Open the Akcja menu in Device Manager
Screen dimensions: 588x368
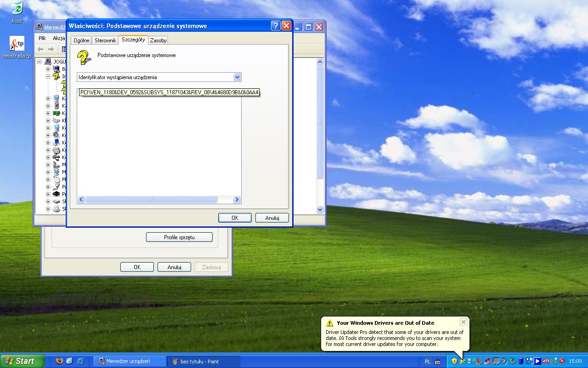click(59, 38)
